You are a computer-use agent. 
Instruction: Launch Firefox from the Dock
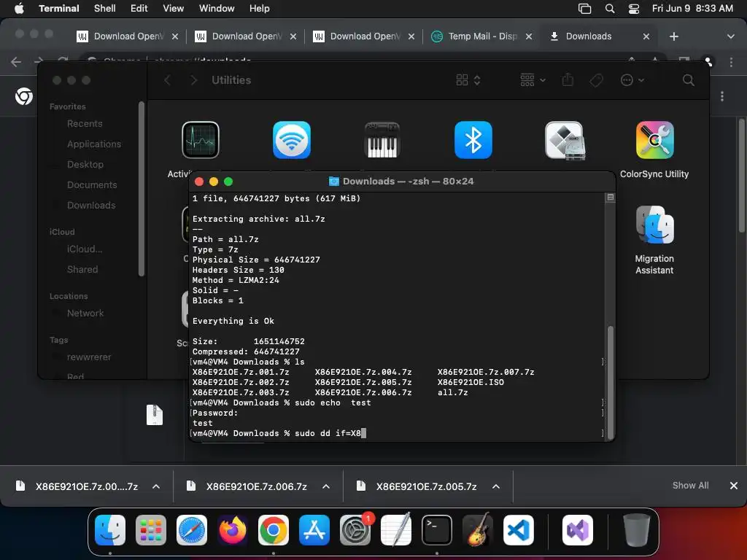(x=233, y=530)
